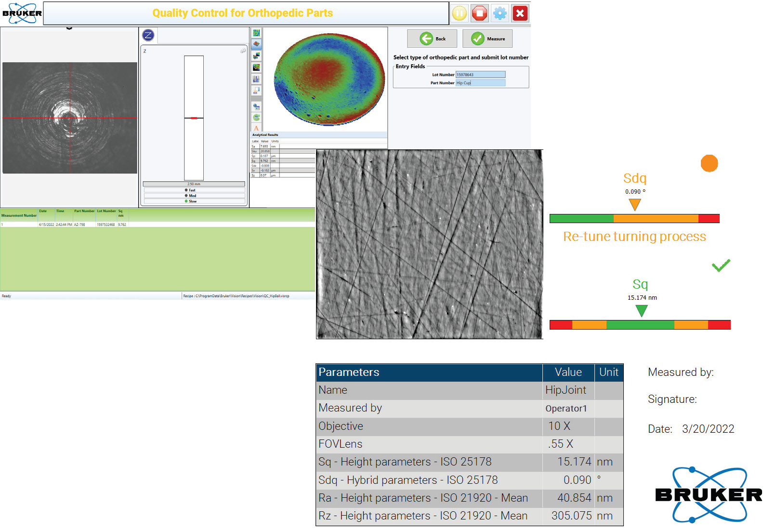Click the Objective 10 X row
The height and width of the screenshot is (532, 764).
tap(470, 426)
